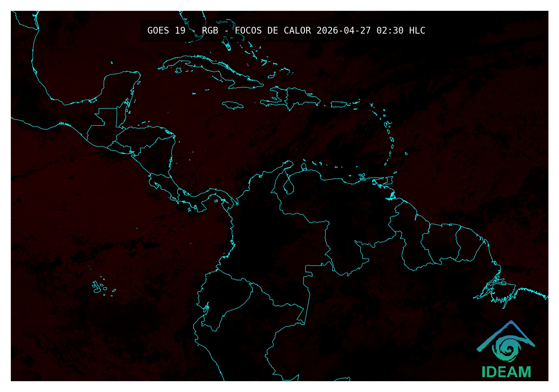
Task: Click the GOES 19 title text
Action: [166, 31]
